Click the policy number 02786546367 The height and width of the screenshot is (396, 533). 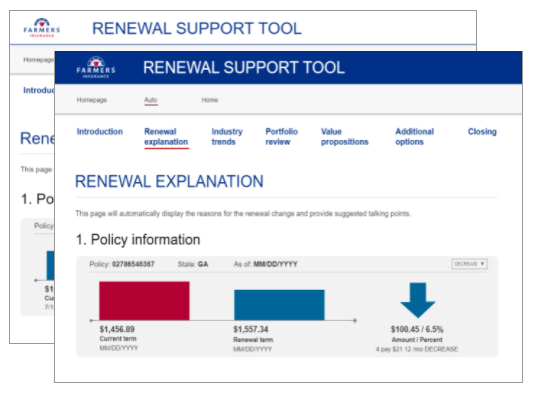tap(133, 264)
